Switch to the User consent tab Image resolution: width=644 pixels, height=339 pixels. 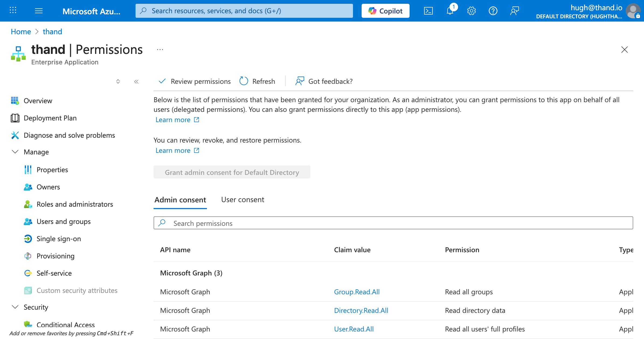pyautogui.click(x=242, y=199)
